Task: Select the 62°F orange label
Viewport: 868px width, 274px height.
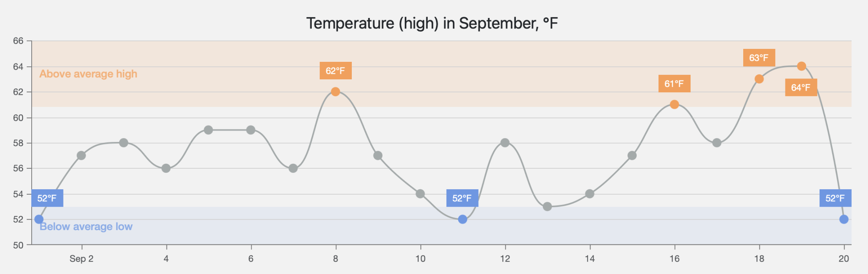Action: pos(336,71)
